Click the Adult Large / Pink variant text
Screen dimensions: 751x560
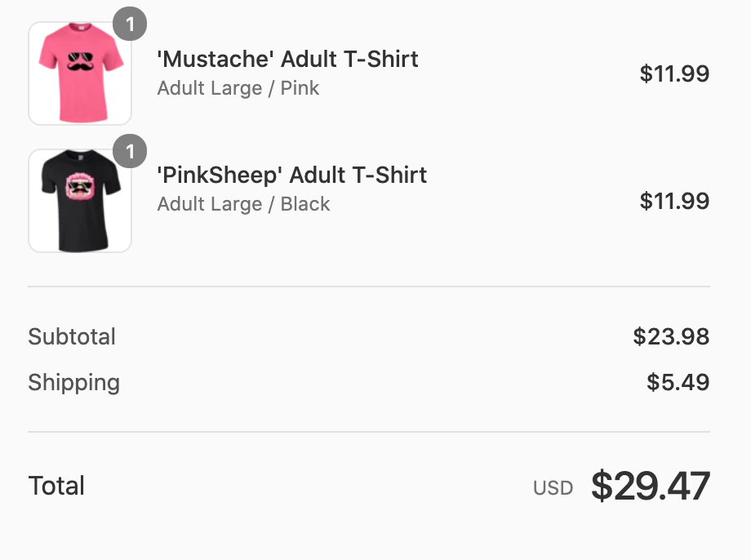coord(238,88)
